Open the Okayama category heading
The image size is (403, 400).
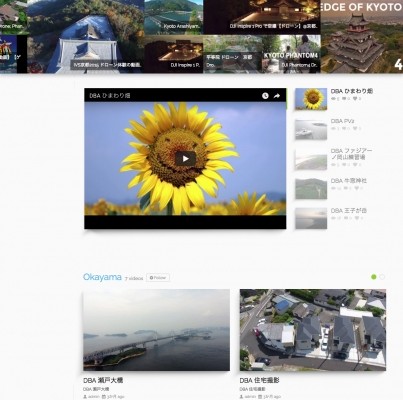point(102,277)
